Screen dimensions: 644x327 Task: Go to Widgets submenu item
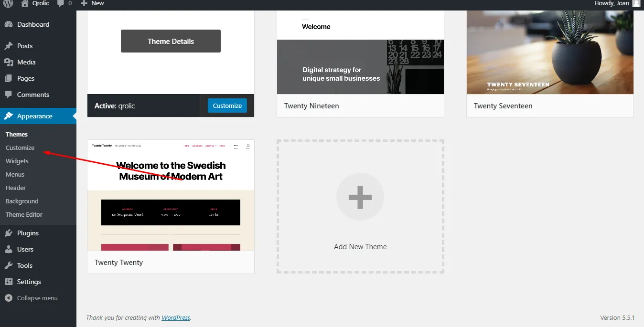click(17, 161)
